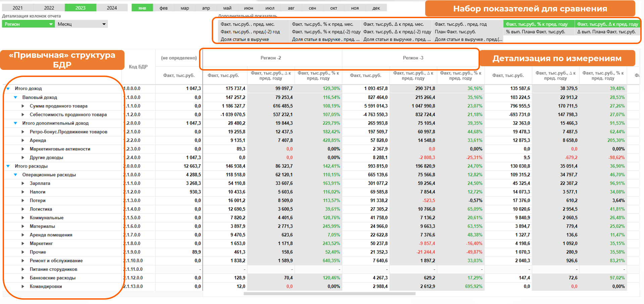Select month май
Viewport: 644px width, 304px height.
[x=228, y=8]
